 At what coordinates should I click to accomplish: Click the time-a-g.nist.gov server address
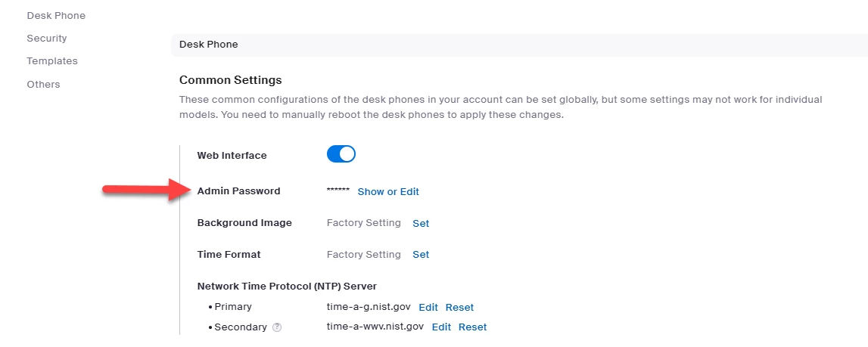[x=369, y=307]
